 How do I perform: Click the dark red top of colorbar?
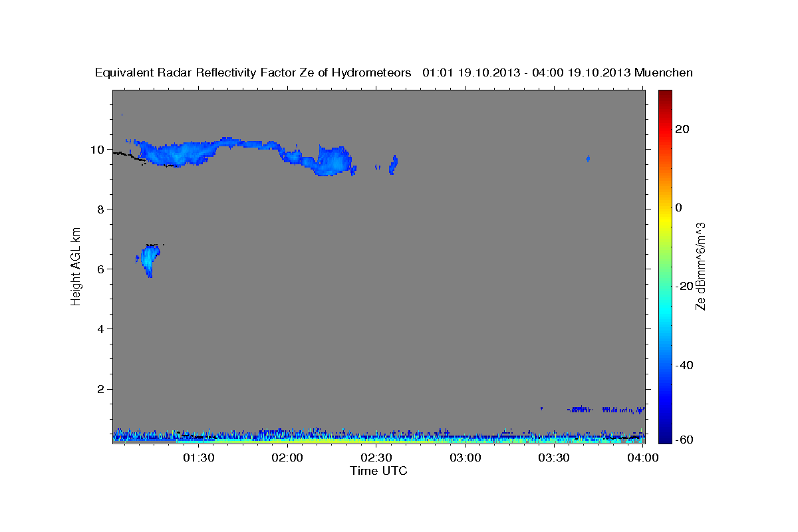[x=664, y=96]
